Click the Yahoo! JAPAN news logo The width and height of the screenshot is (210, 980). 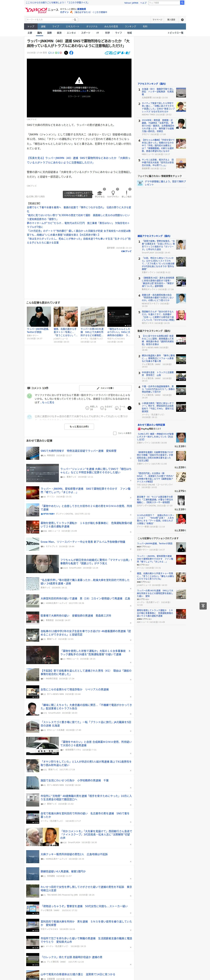pos(42,10)
